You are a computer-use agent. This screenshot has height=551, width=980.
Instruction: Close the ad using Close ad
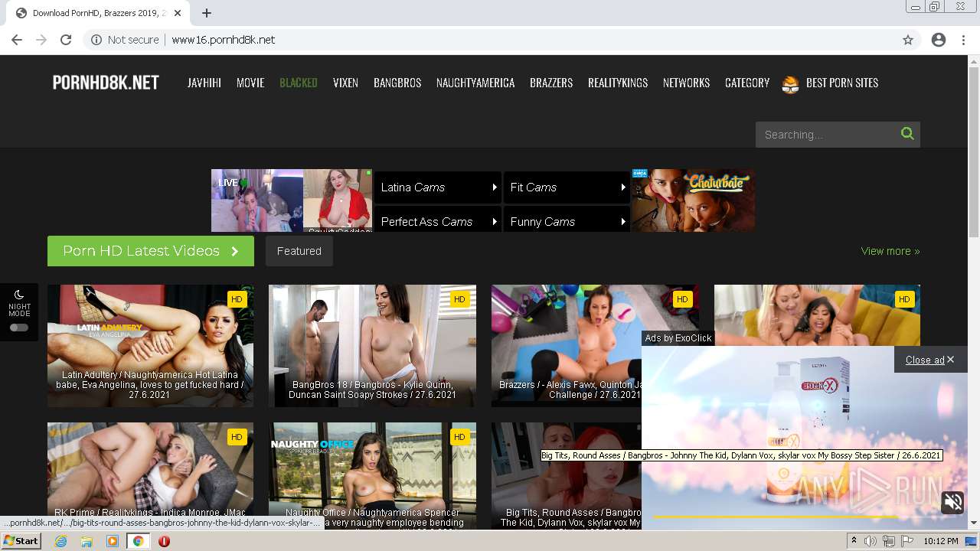[x=929, y=360]
